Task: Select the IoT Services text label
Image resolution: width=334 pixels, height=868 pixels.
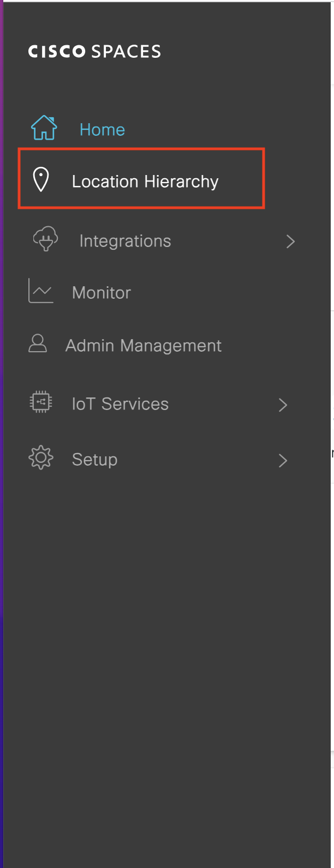Action: point(120,404)
